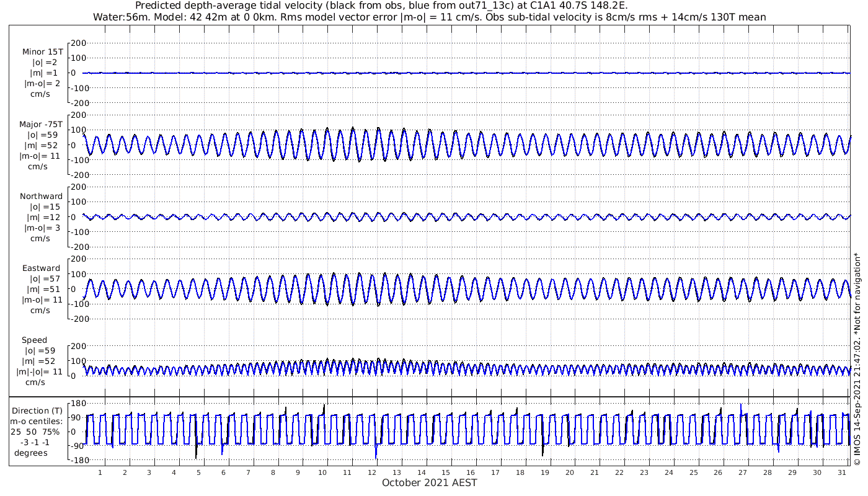Select the "Minor 15T" panel label

point(42,52)
